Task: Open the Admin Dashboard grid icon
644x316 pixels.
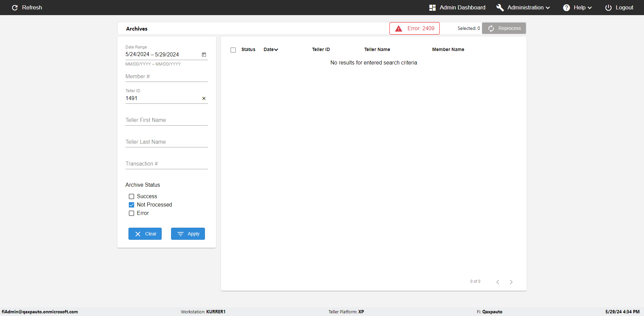Action: (x=432, y=7)
